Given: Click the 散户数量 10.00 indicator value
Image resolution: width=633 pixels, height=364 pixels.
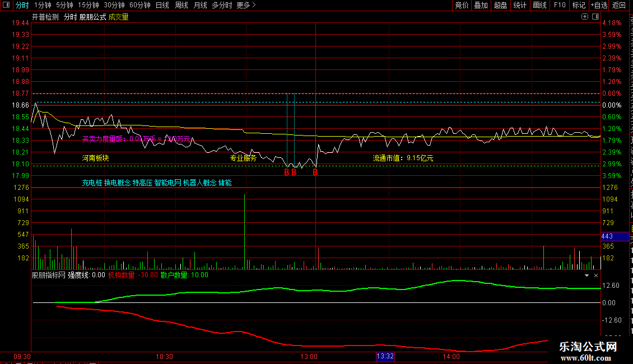Looking at the screenshot, I should [x=184, y=275].
